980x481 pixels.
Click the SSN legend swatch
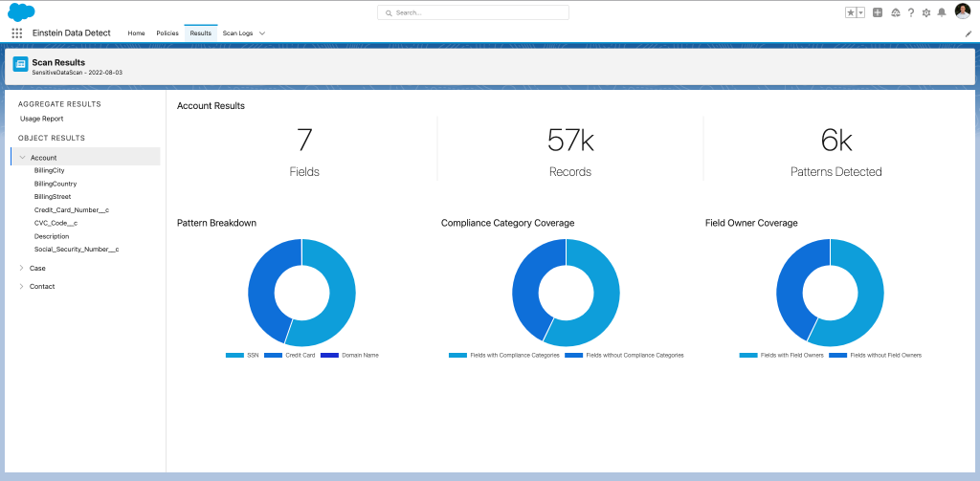(235, 355)
